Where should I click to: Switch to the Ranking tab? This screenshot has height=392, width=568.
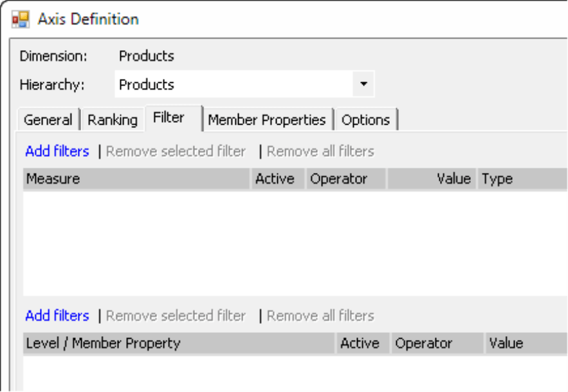click(113, 120)
